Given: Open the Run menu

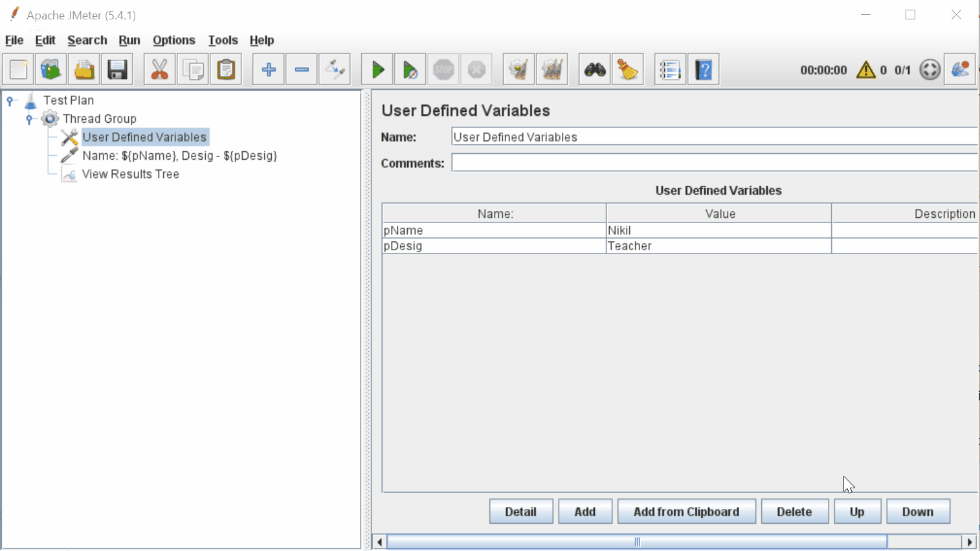Looking at the screenshot, I should click(129, 40).
